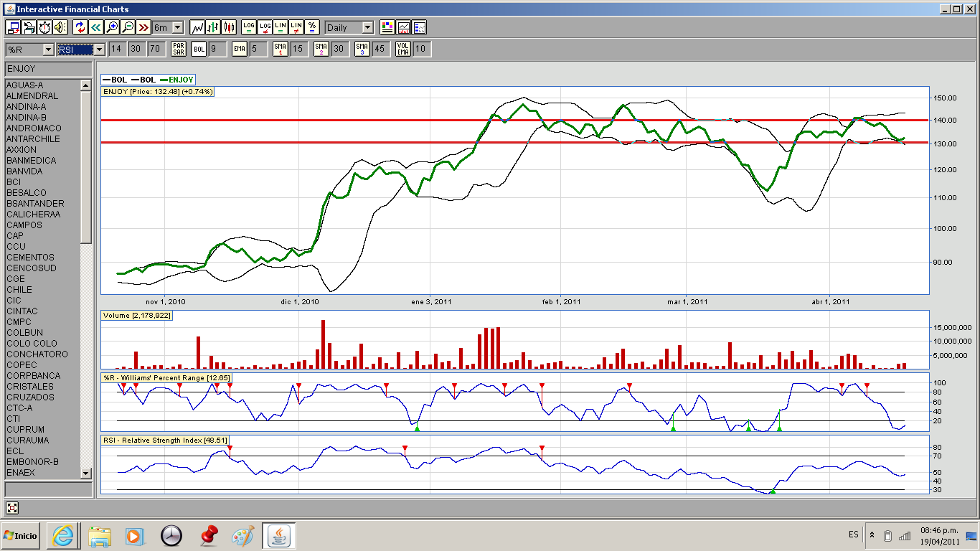Click the Bollinger period field showing 9

click(x=217, y=49)
